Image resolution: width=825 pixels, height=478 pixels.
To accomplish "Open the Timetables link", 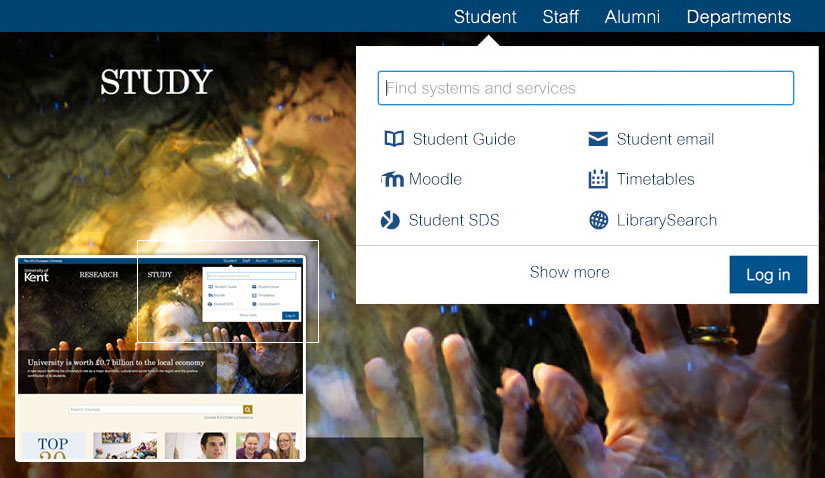I will point(656,179).
